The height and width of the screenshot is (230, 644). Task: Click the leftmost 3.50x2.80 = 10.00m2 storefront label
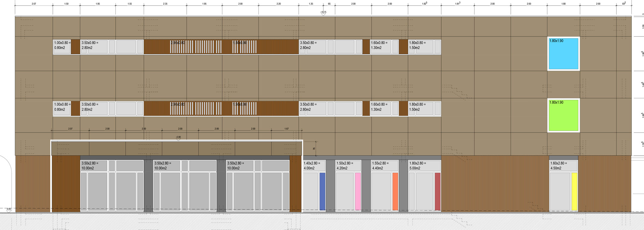coord(90,166)
